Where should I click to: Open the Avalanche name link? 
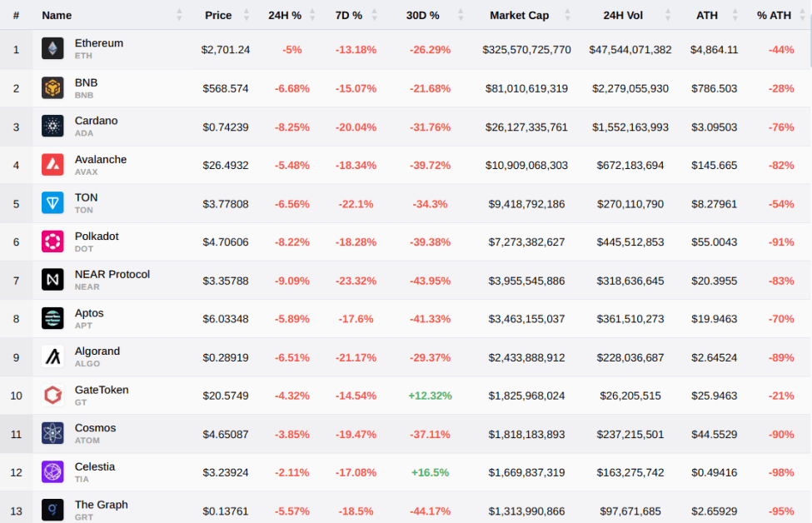(101, 160)
